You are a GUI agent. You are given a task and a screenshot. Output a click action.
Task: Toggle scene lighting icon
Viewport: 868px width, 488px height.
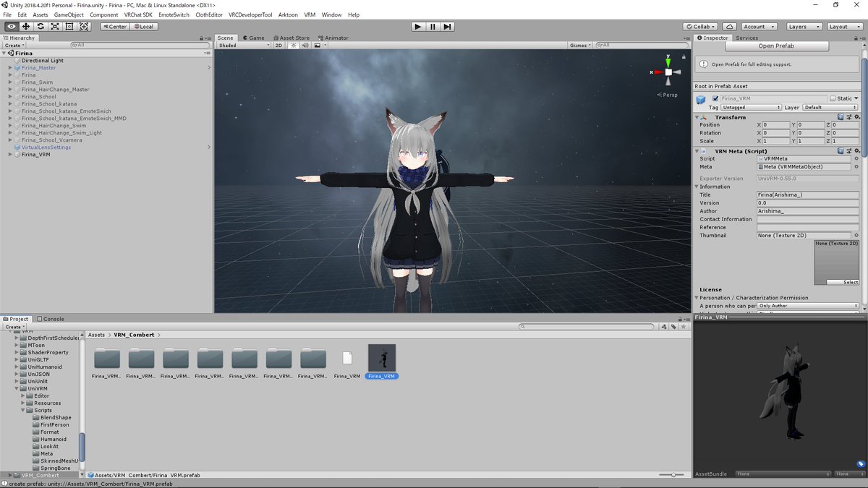coord(294,45)
